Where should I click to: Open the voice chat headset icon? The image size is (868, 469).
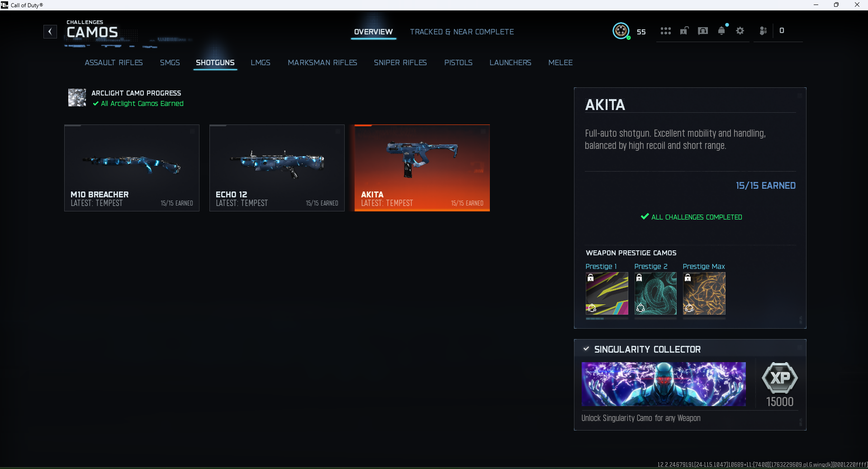coord(702,31)
